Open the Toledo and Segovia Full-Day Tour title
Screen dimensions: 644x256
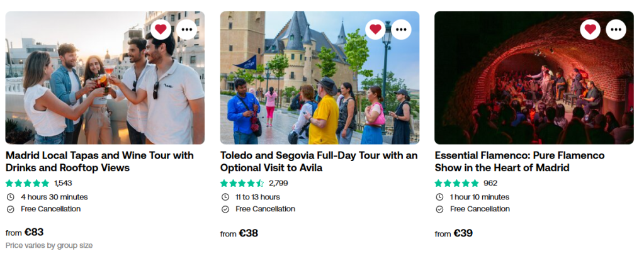coord(319,161)
